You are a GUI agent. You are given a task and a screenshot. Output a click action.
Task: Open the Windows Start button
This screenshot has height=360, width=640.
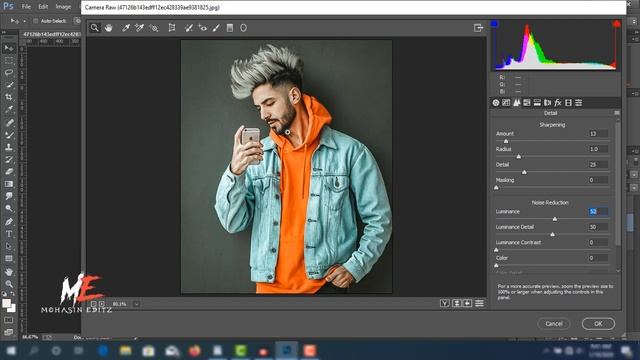point(11,351)
